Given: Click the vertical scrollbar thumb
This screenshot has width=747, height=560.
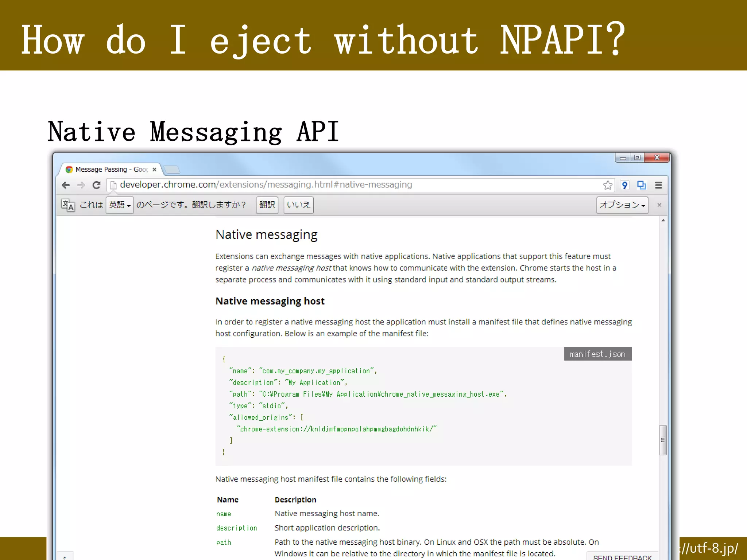Looking at the screenshot, I should tap(663, 440).
